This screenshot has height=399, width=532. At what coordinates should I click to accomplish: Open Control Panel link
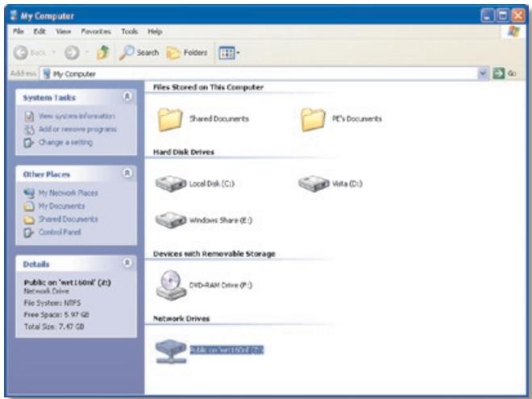tap(60, 232)
